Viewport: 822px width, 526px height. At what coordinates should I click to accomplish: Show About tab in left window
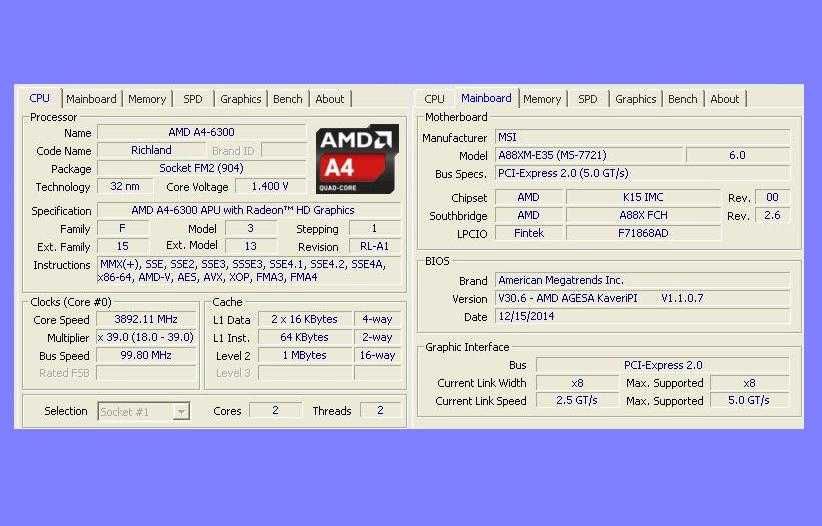(330, 99)
